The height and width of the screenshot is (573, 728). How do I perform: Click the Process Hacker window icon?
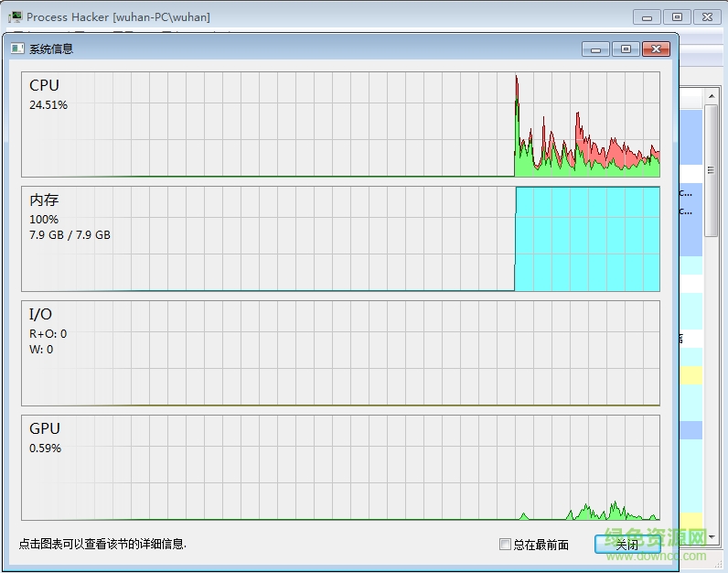[x=16, y=16]
